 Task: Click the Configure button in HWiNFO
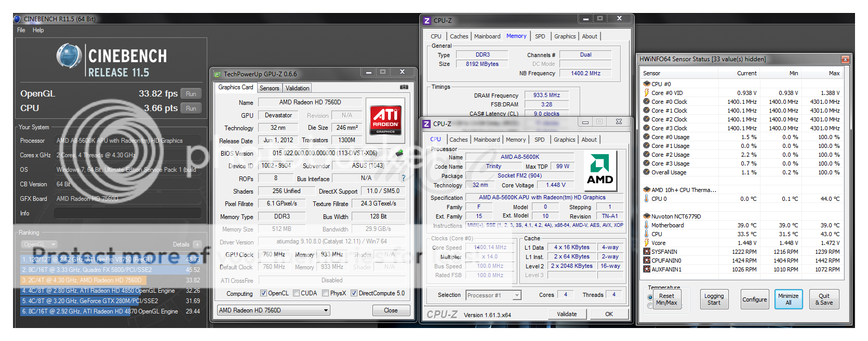point(755,299)
